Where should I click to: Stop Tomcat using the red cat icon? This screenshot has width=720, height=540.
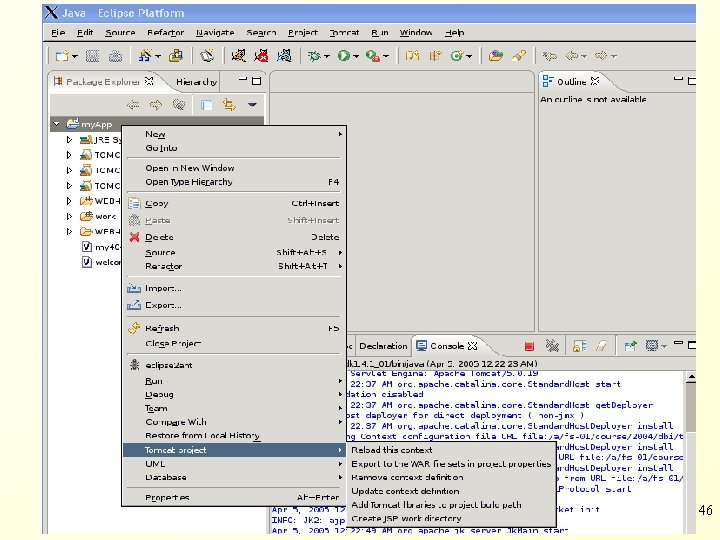(261, 56)
